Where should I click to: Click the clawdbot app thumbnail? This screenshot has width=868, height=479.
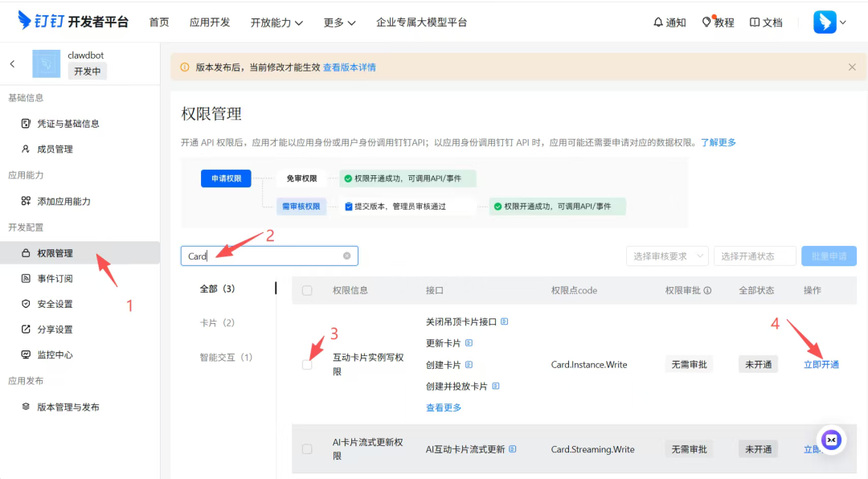46,63
